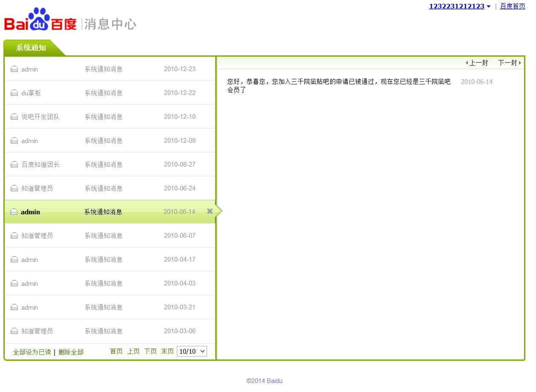Open du掌柜 message
Viewport: 536px width, 392px height.
[110, 93]
